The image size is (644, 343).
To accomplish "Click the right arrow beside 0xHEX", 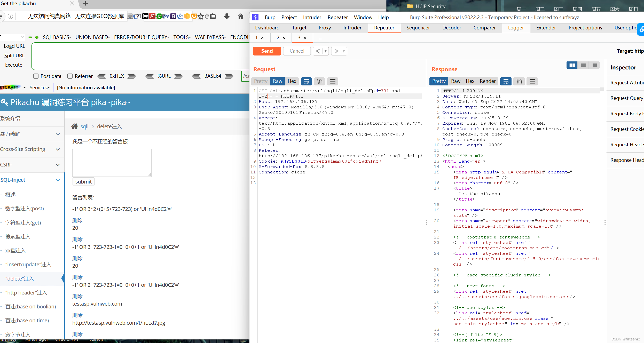I will 131,76.
